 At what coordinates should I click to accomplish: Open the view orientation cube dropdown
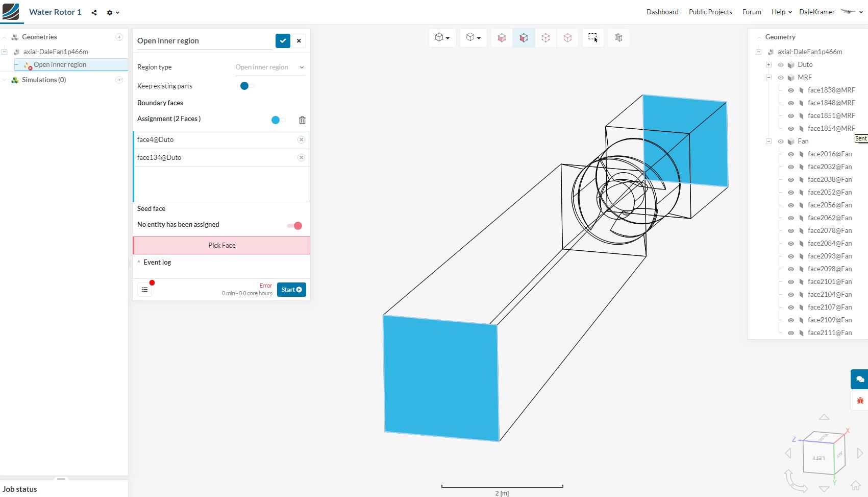coord(442,38)
